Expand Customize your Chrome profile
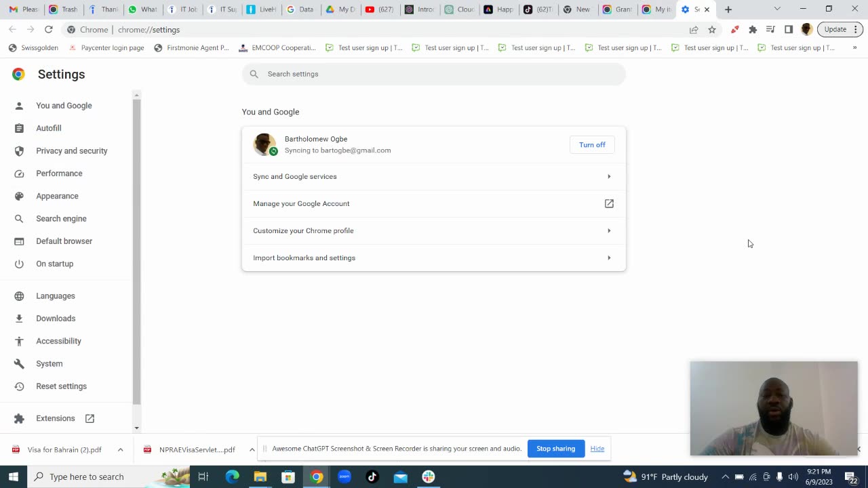This screenshot has width=868, height=488. coord(433,230)
